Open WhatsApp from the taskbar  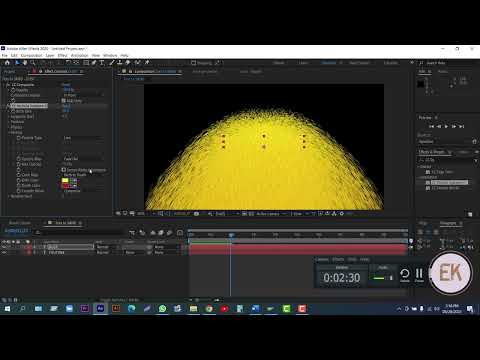tap(162, 309)
